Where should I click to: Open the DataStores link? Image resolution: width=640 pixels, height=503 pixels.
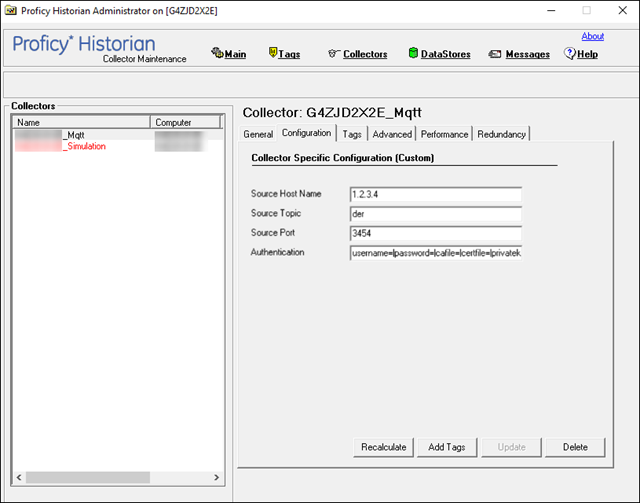(445, 54)
